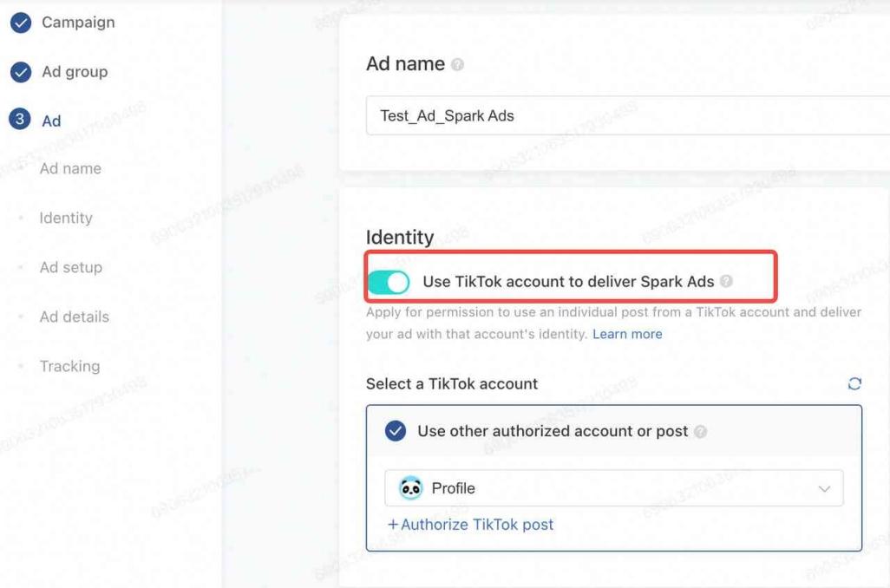Open the Ad name help tooltip icon
Image resolution: width=890 pixels, height=588 pixels.
[457, 65]
